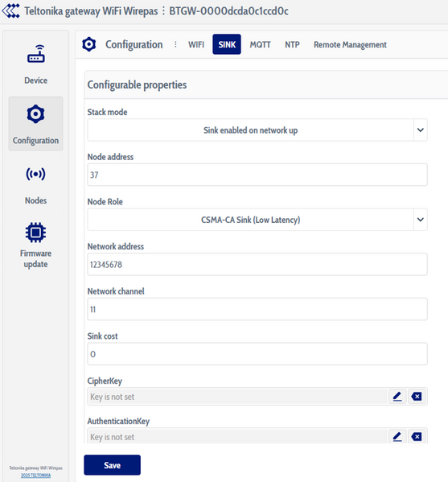The image size is (448, 482).
Task: Clear the CipherKey with delete icon
Action: [x=417, y=396]
